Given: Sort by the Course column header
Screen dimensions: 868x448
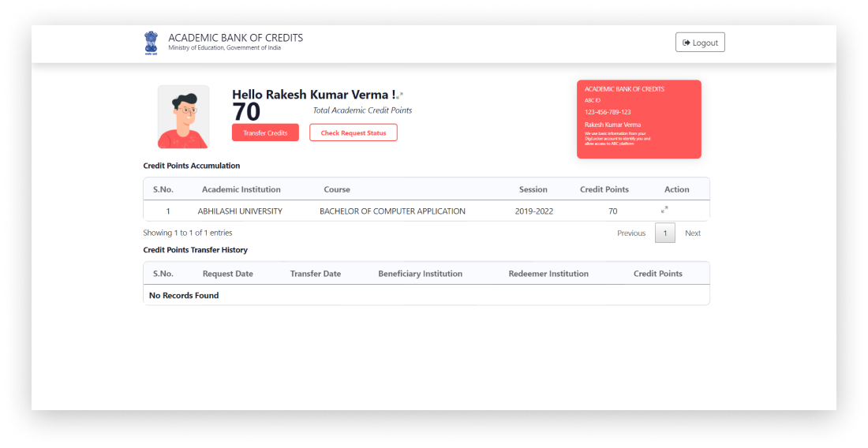Looking at the screenshot, I should click(337, 189).
